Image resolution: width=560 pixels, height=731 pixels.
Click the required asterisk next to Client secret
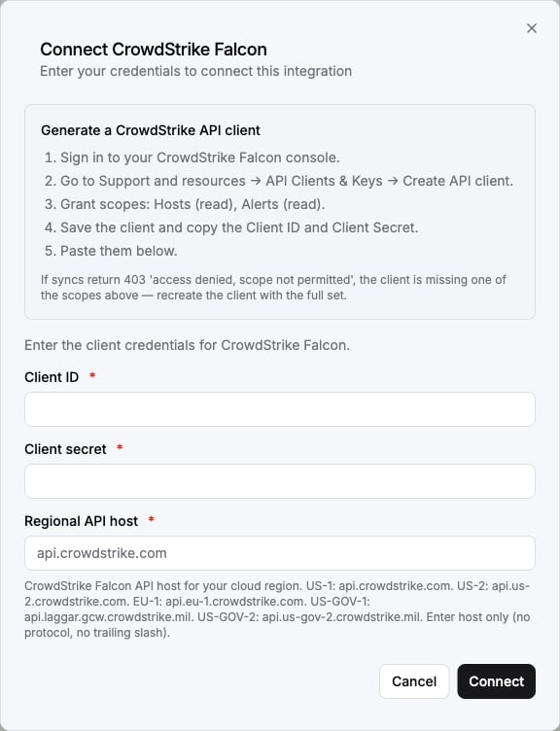pyautogui.click(x=120, y=447)
